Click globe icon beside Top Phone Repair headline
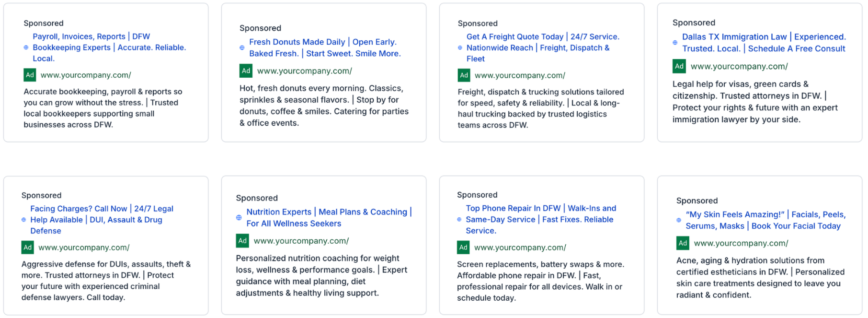Image resolution: width=868 pixels, height=318 pixels. click(x=459, y=220)
